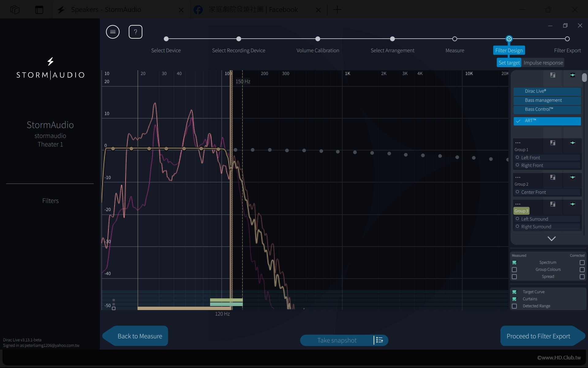The image size is (588, 368).
Task: Go to Select Arrangement step
Action: point(392,39)
